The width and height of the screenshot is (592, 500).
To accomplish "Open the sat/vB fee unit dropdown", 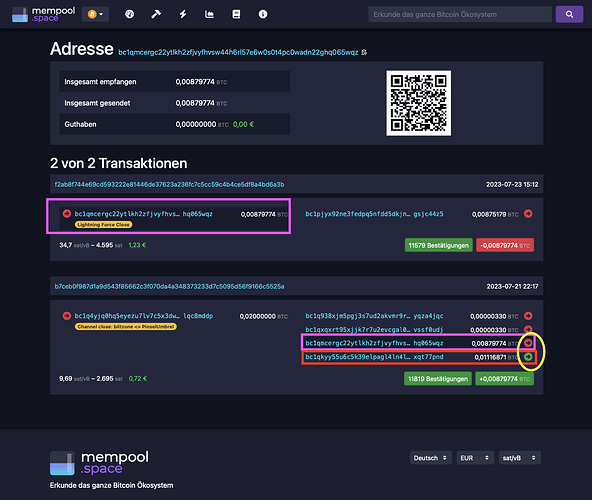I will pos(520,458).
